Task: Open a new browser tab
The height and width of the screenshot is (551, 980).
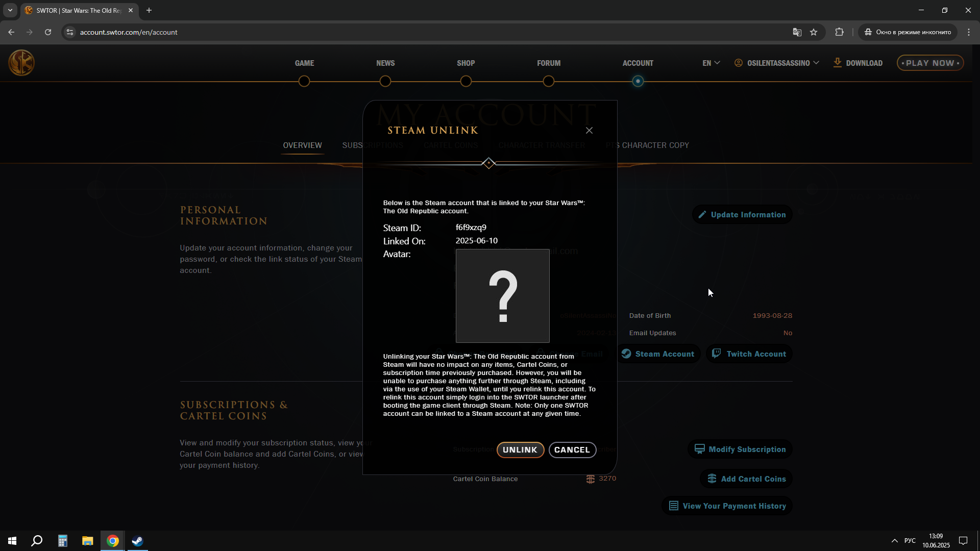Action: (x=149, y=10)
